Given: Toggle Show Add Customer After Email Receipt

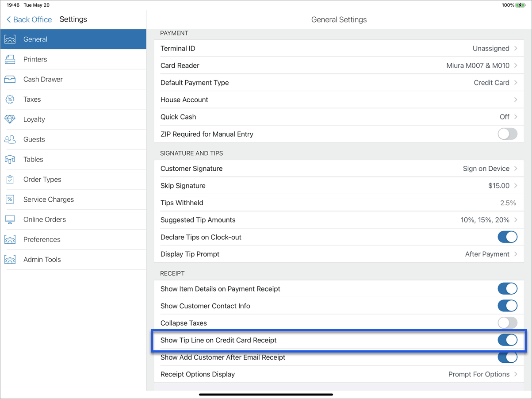Looking at the screenshot, I should [507, 357].
